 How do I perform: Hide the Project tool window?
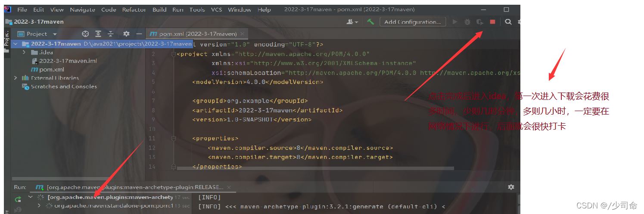(139, 34)
